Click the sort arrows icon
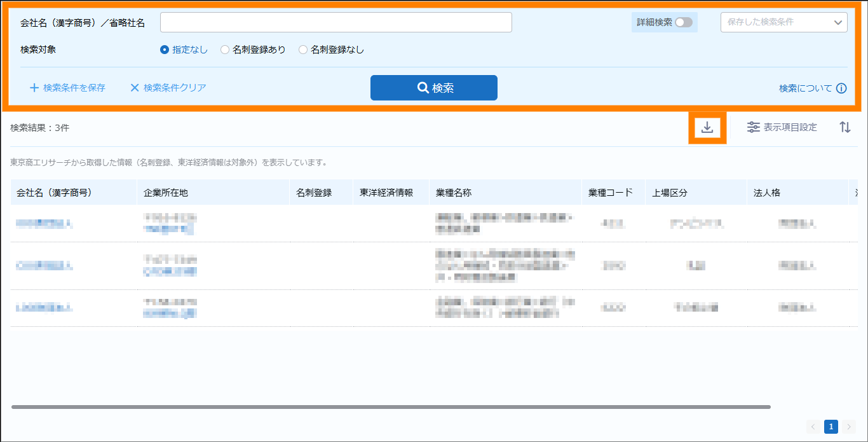868x442 pixels. click(844, 127)
